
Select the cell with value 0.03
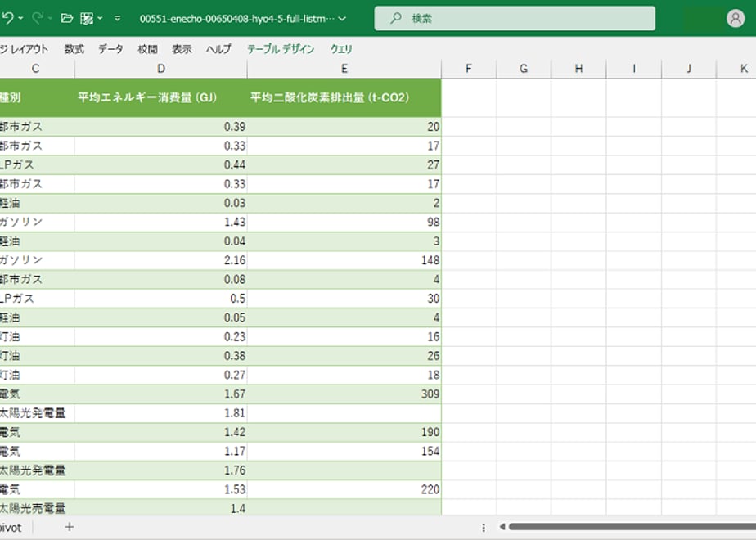161,203
